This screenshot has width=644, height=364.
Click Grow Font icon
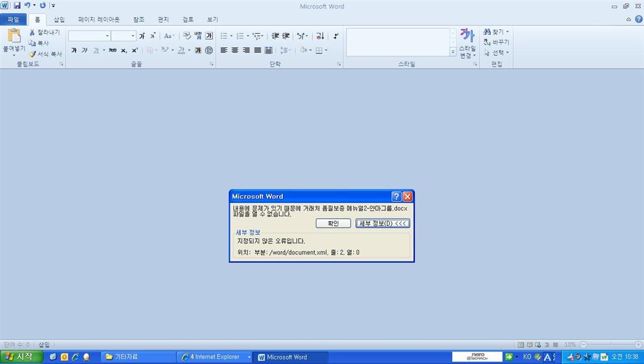[142, 36]
